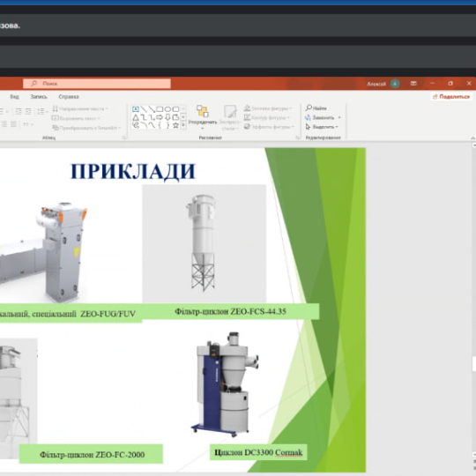The height and width of the screenshot is (476, 476).
Task: Open the Выровнять текст align text dropdown
Action: point(76,118)
